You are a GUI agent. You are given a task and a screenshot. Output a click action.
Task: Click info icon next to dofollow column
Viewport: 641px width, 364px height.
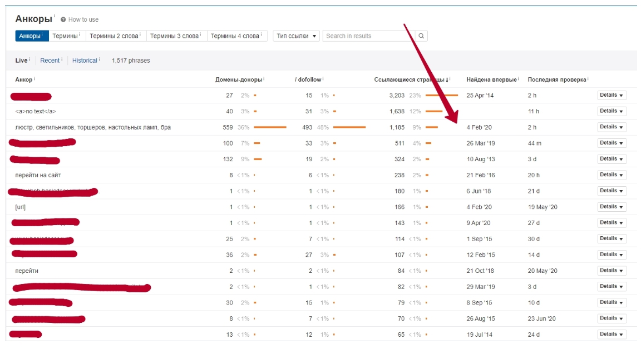[x=323, y=79]
